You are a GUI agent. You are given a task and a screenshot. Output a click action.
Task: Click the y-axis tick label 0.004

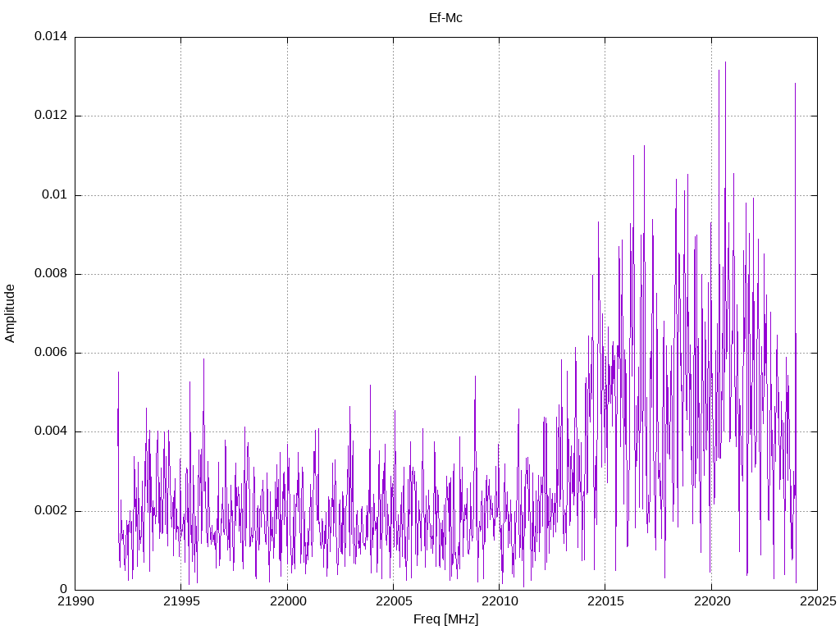[51, 431]
